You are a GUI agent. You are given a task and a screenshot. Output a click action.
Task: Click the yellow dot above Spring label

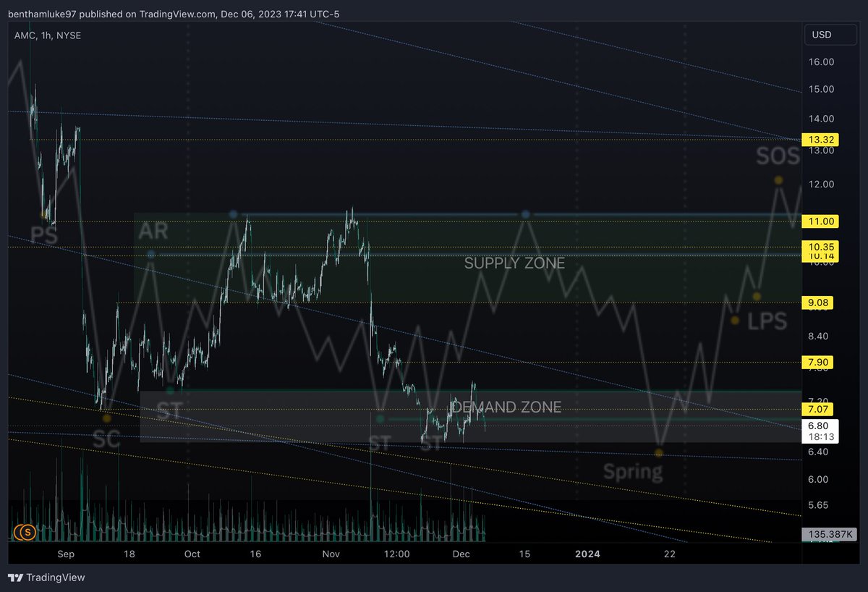click(659, 453)
